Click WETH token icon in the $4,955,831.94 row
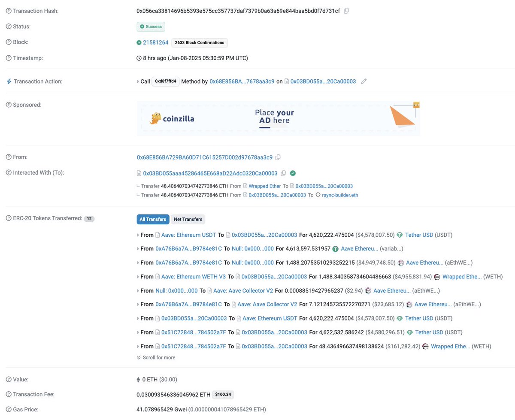 437,277
